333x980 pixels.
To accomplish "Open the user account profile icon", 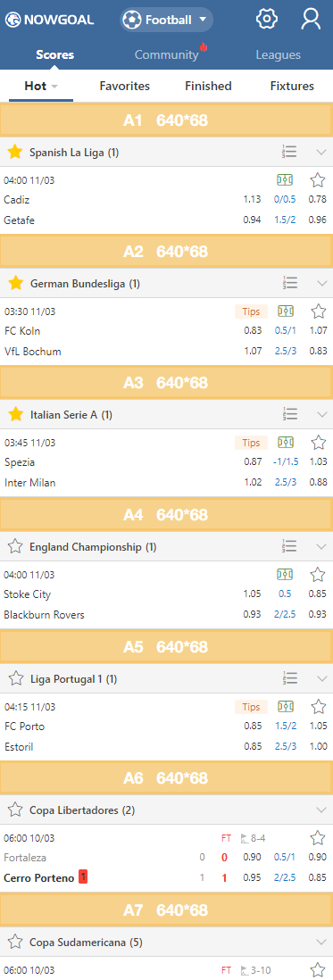I will tap(311, 20).
